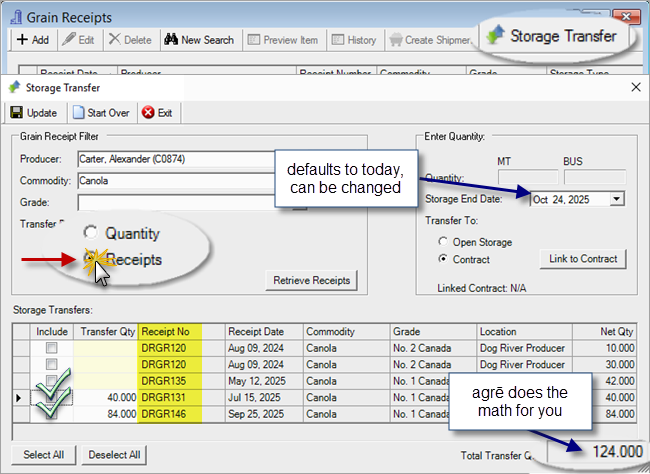The width and height of the screenshot is (650, 474).
Task: Click Grade column header
Action: [x=433, y=332]
